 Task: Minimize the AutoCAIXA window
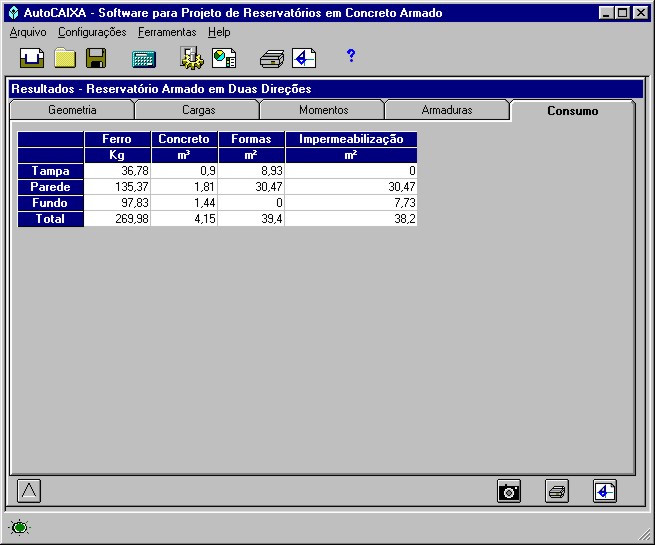click(x=606, y=13)
